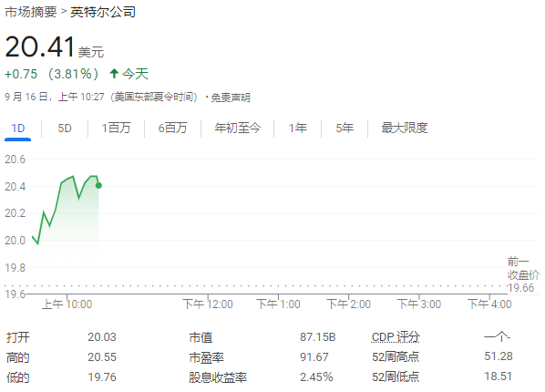Open the 市场摘要 breadcrumb link

coord(31,12)
